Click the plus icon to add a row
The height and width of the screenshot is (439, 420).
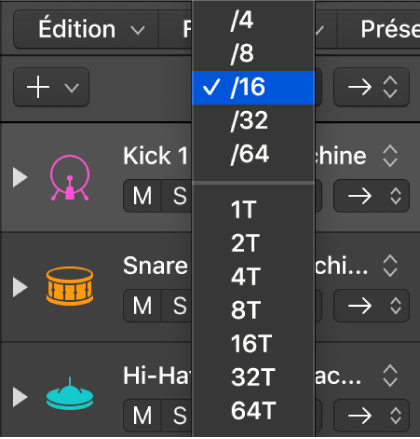(51, 87)
